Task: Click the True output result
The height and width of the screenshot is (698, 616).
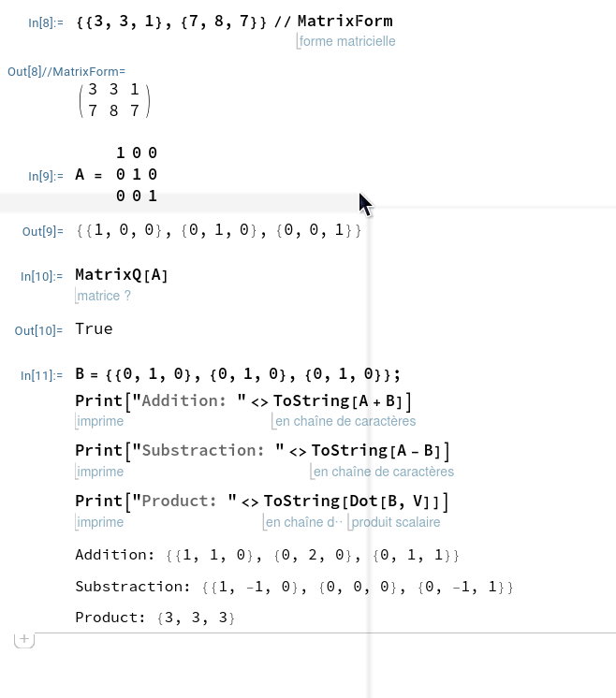Action: [x=94, y=328]
